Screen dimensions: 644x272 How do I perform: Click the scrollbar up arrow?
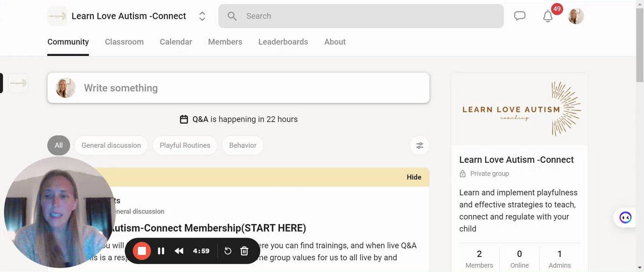(640, 3)
